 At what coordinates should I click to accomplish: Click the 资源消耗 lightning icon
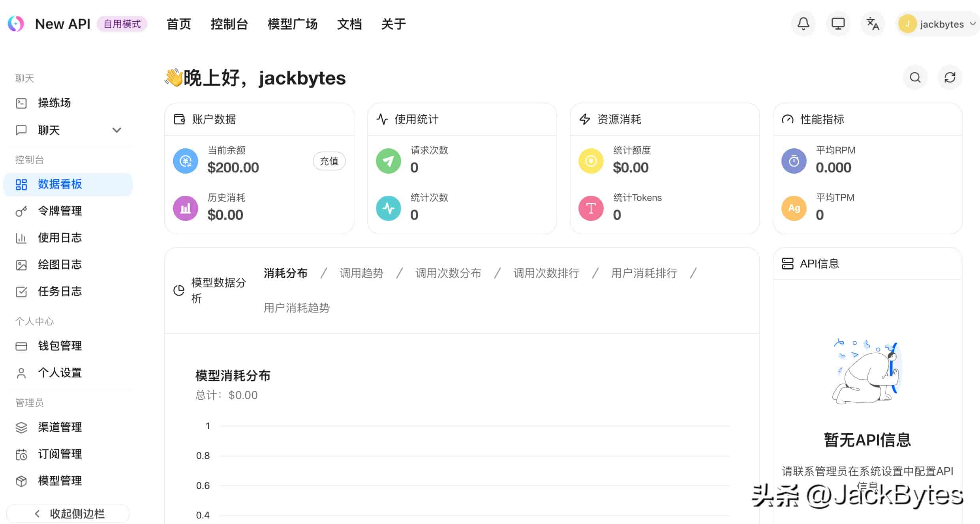(585, 119)
